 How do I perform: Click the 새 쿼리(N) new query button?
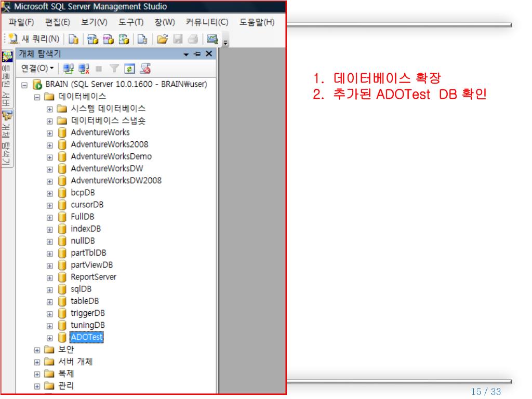pyautogui.click(x=34, y=39)
